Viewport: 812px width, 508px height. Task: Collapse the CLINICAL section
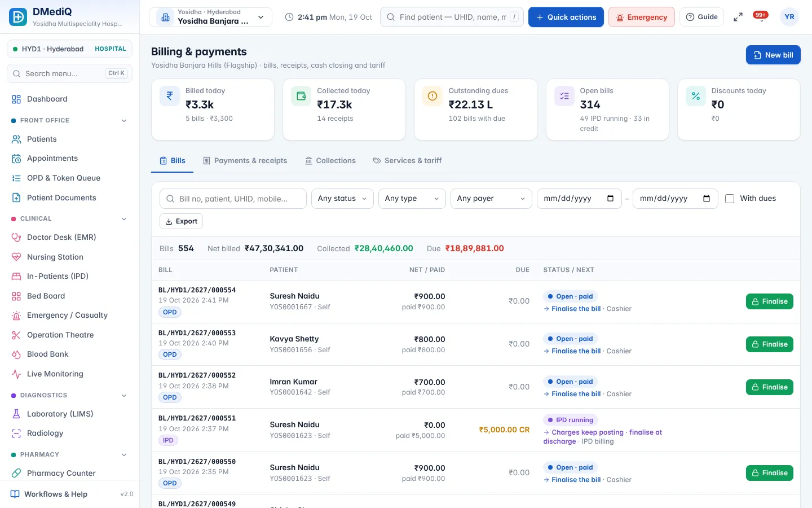(124, 219)
